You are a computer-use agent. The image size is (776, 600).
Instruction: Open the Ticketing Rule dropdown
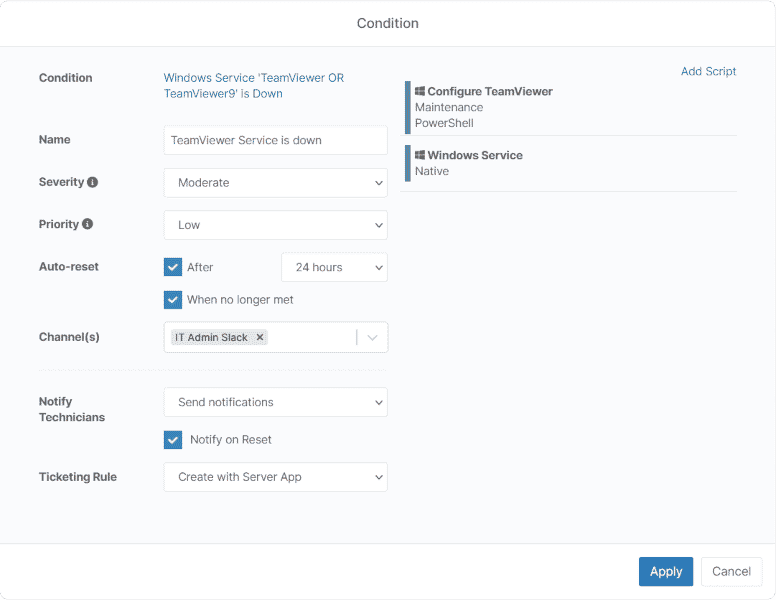point(275,477)
